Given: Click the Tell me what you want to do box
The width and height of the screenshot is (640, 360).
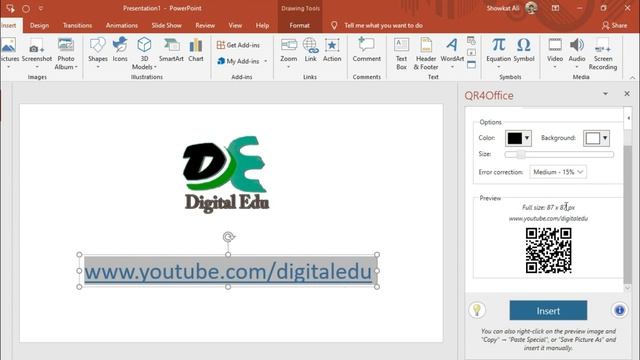Looking at the screenshot, I should point(383,25).
